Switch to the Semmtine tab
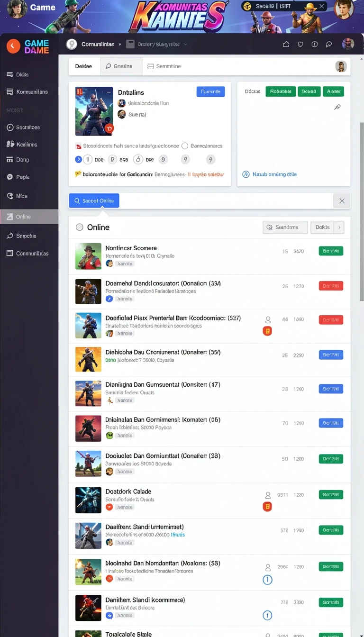 [164, 66]
